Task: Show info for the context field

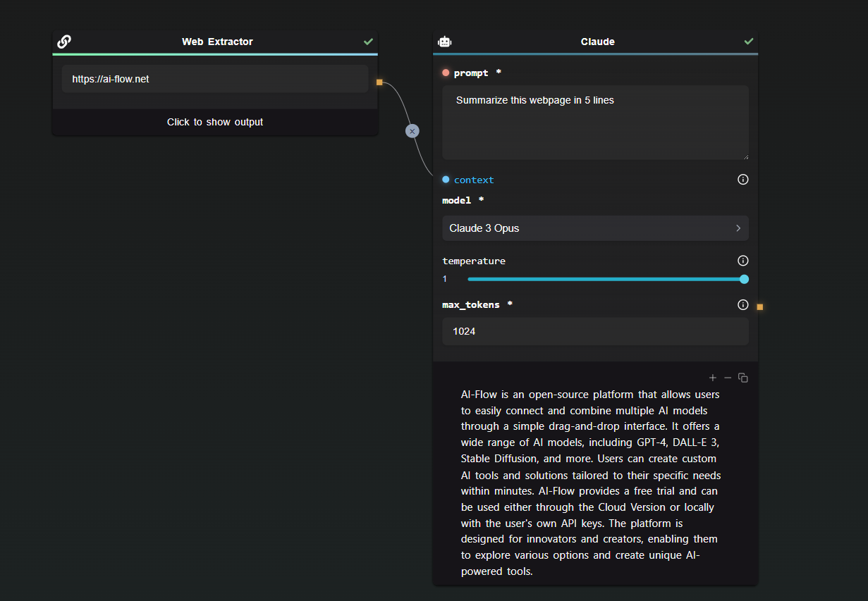Action: coord(742,180)
